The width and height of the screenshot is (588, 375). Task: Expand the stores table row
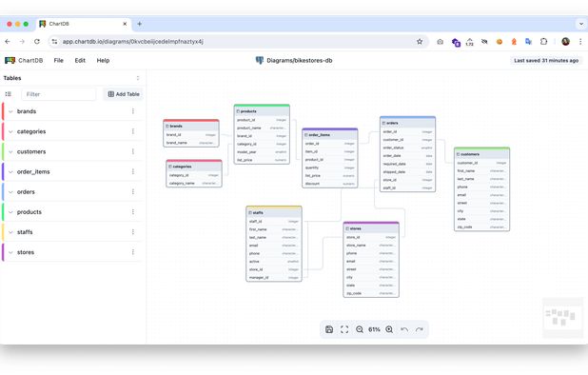[10, 252]
